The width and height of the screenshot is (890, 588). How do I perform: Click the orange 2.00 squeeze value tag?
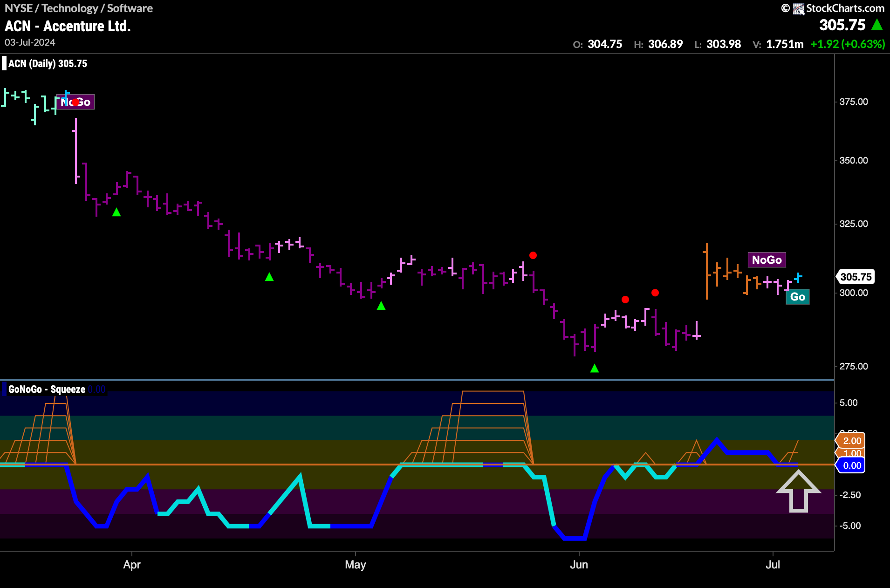851,441
